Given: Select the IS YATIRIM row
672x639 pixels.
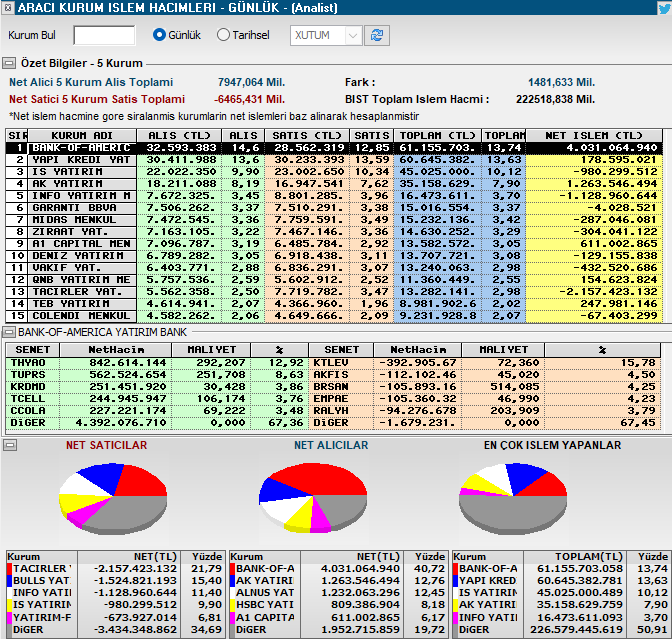Looking at the screenshot, I should 334,172.
